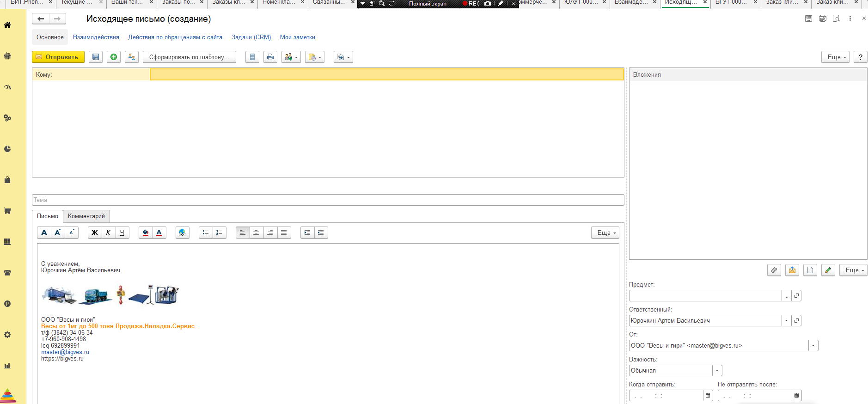Insert hyperlink using the globe icon
The image size is (868, 404).
pyautogui.click(x=183, y=233)
